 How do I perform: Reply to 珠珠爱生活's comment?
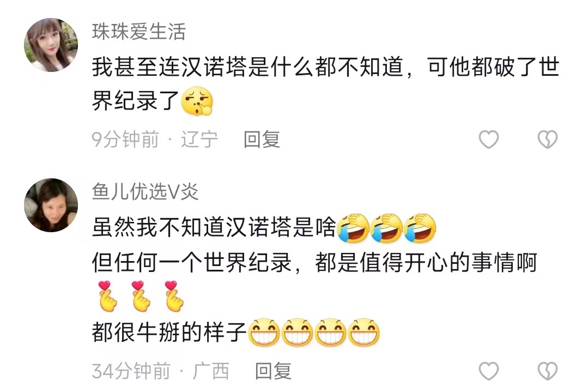[x=262, y=140]
